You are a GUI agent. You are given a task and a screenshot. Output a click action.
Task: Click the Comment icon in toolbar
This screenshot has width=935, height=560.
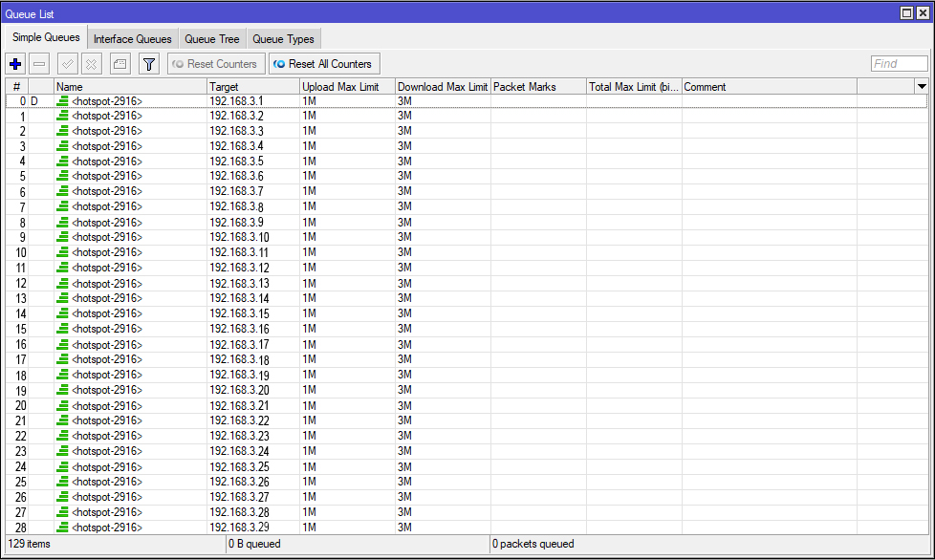[120, 64]
